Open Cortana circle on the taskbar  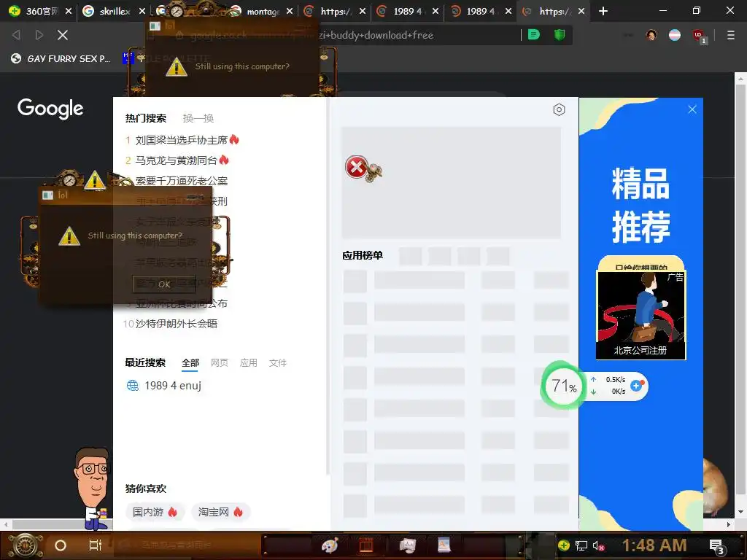click(60, 545)
